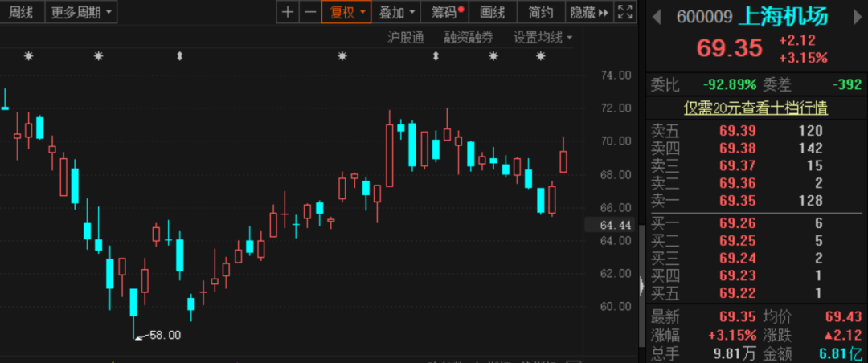
Task: Click 买五 price 69.22
Action: 737,292
